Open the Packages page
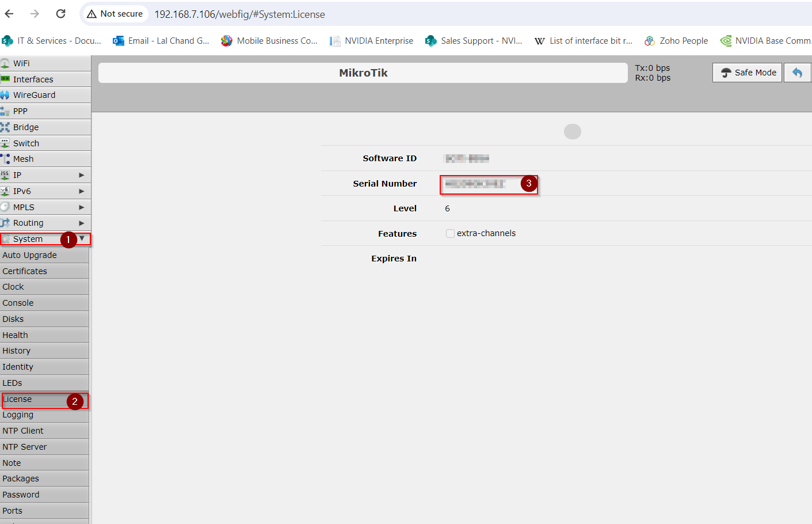The width and height of the screenshot is (812, 524). (44, 479)
